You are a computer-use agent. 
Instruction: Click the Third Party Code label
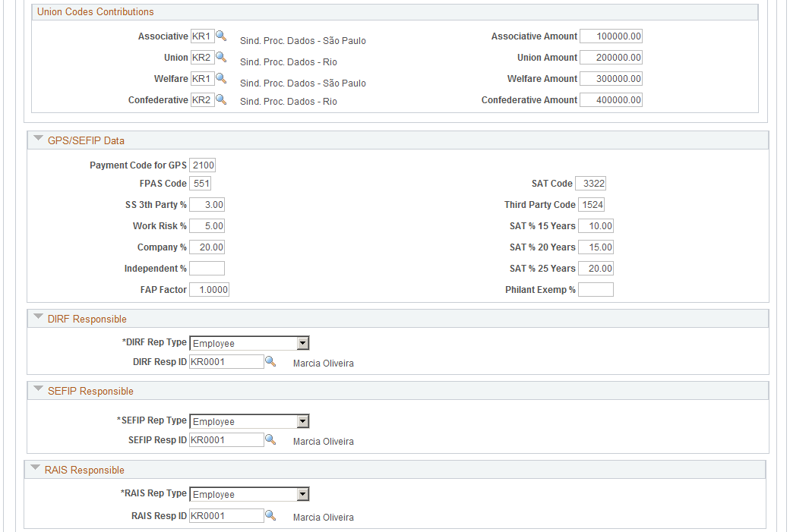(x=539, y=204)
